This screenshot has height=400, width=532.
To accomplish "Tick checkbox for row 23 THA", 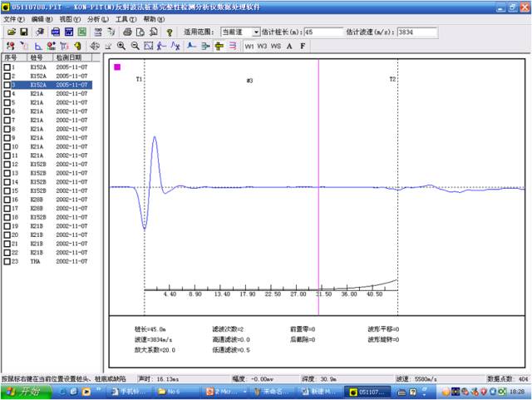I will [x=7, y=261].
